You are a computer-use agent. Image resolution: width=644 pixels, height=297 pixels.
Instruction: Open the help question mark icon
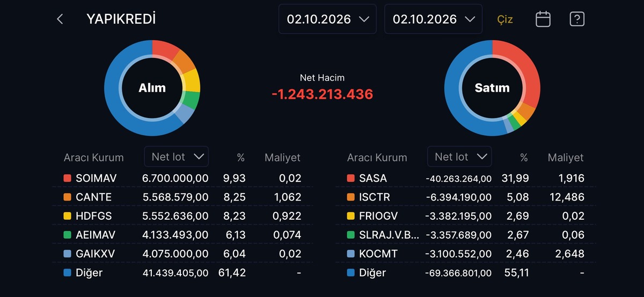pyautogui.click(x=577, y=19)
